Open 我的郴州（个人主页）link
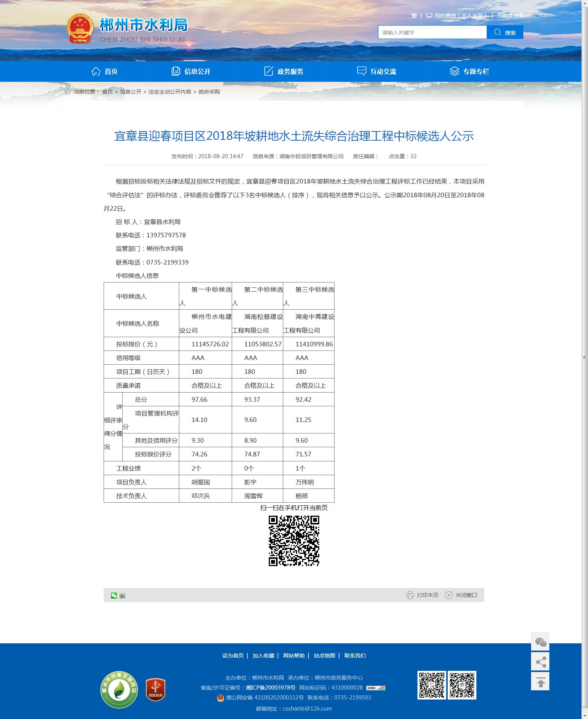The width and height of the screenshot is (588, 719). click(x=460, y=16)
